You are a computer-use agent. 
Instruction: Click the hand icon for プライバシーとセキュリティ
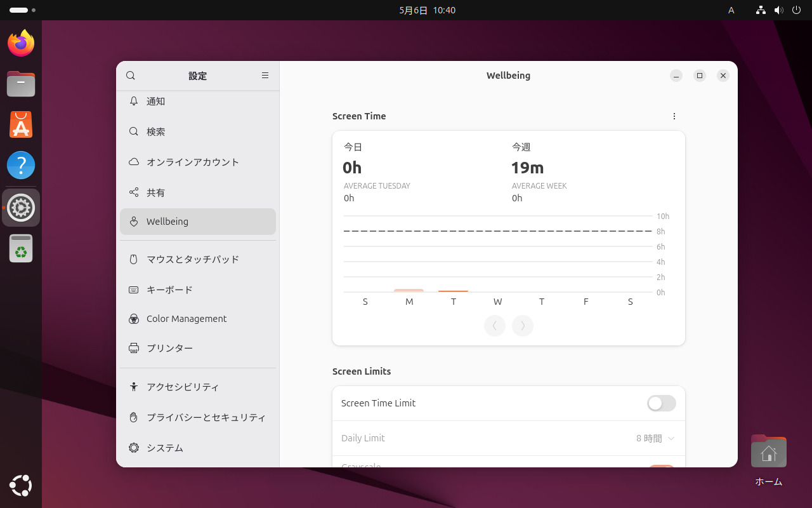[134, 417]
